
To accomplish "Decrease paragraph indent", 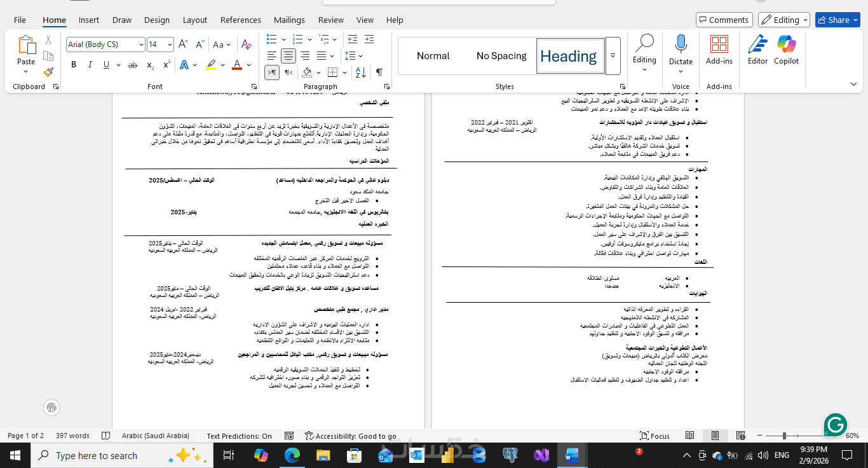I will tap(353, 39).
